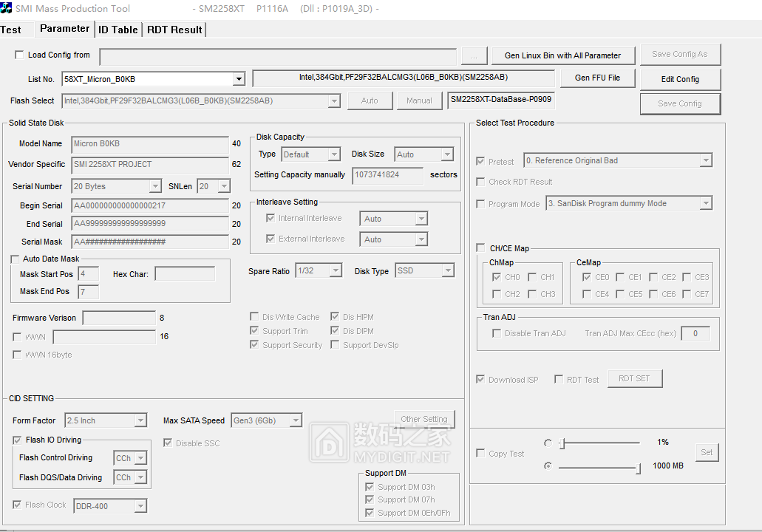Toggle the Pretest checkbox
This screenshot has height=532, width=762.
point(480,161)
